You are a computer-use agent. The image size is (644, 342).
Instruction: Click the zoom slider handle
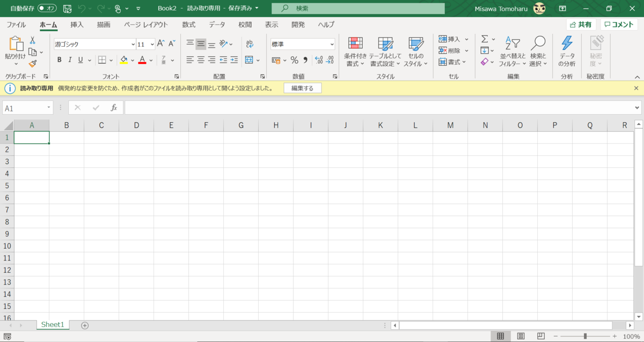coord(585,336)
